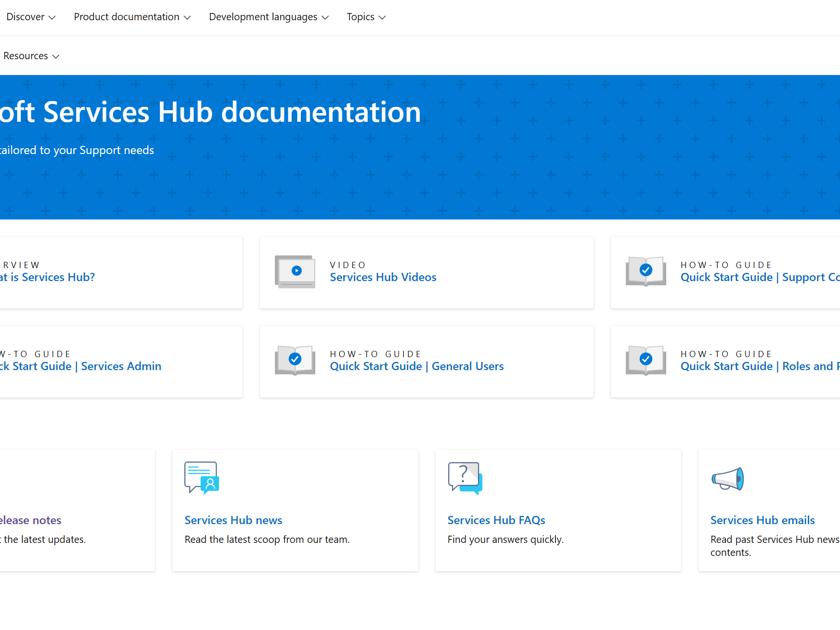
Task: Expand the Topics menu
Action: [366, 17]
